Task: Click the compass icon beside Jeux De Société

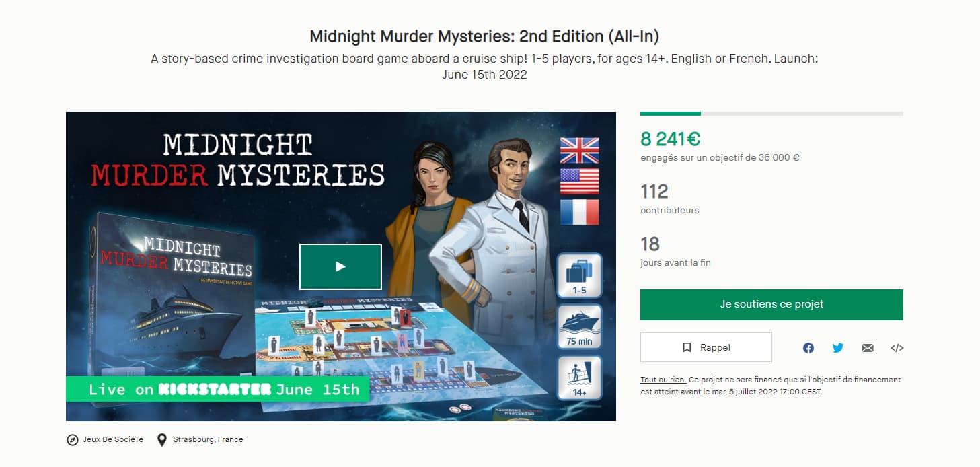Action: click(73, 440)
